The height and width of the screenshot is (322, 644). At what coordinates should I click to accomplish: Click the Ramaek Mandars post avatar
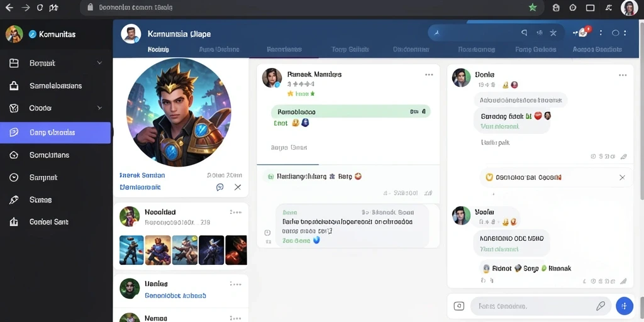pyautogui.click(x=272, y=78)
